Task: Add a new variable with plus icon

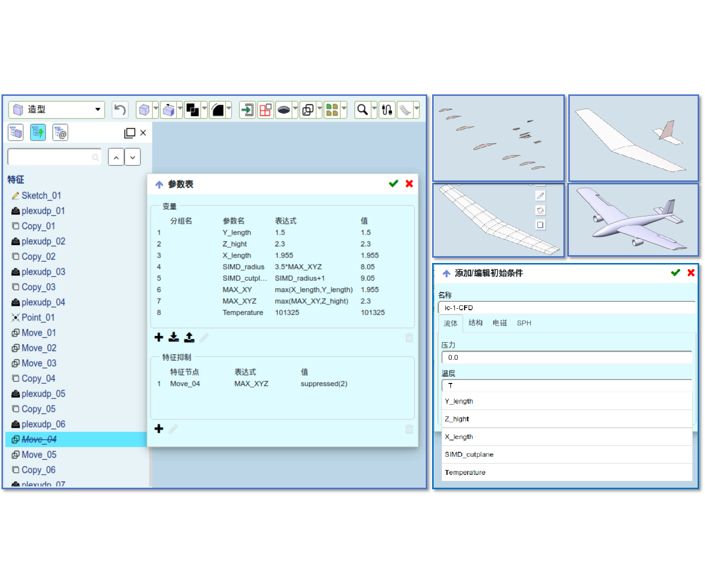Action: (159, 337)
